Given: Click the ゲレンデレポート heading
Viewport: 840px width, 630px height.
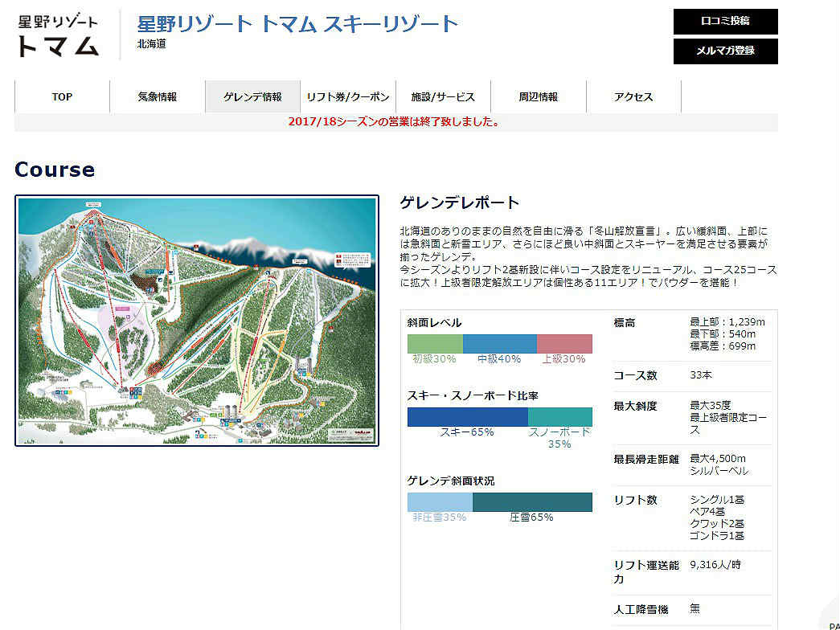Looking at the screenshot, I should pyautogui.click(x=460, y=202).
